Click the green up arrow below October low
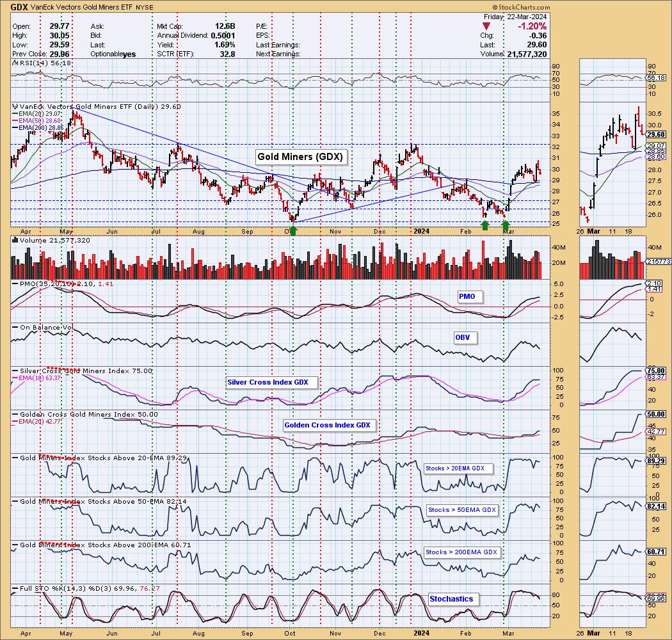 click(293, 231)
